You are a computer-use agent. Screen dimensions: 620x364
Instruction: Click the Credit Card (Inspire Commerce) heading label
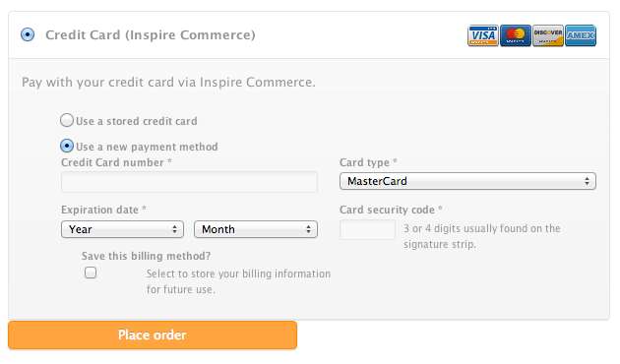pos(151,34)
